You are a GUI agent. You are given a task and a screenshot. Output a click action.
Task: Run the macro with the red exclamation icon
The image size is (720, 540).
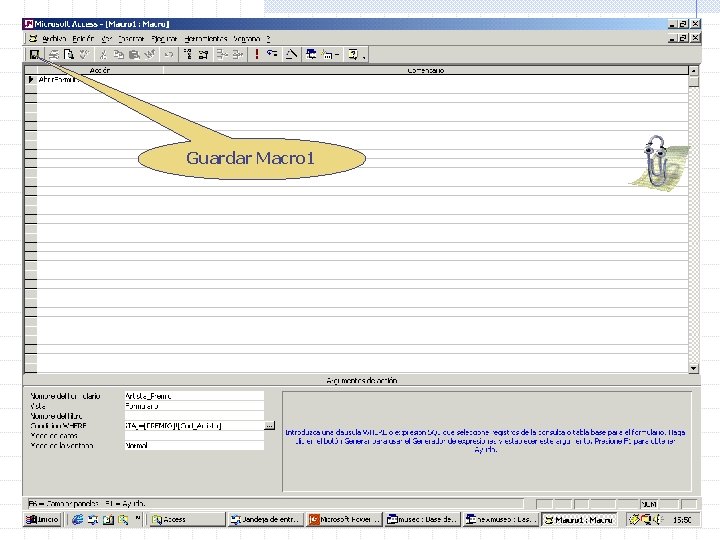pos(257,55)
